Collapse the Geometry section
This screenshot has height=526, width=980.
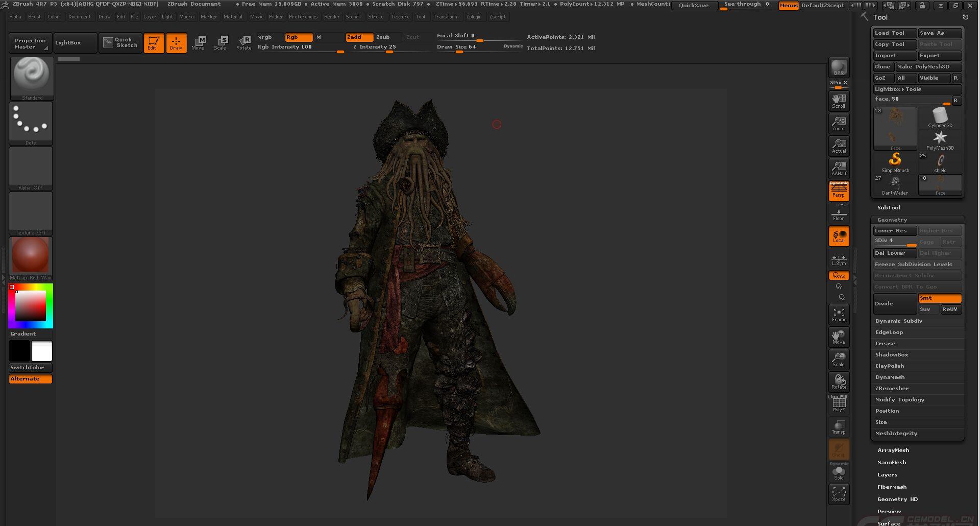point(892,220)
